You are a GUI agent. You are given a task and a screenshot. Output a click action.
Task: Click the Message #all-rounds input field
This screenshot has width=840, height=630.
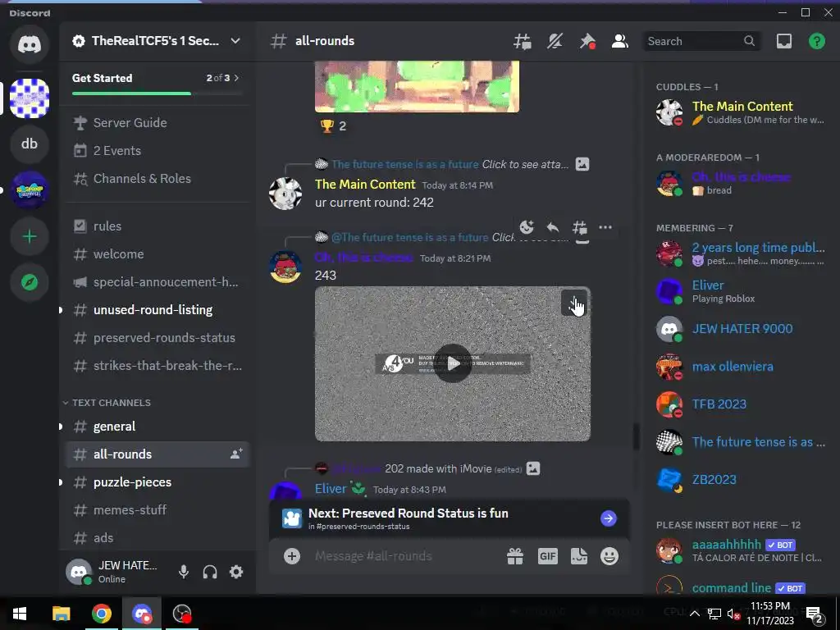tap(406, 556)
